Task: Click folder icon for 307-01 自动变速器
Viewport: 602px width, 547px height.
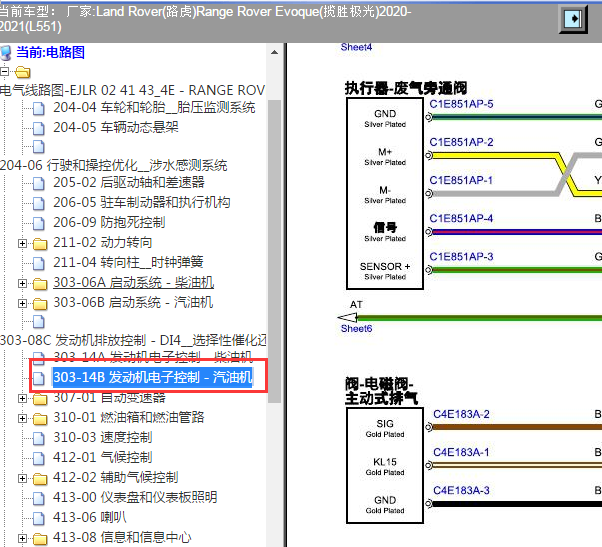Action: 40,398
